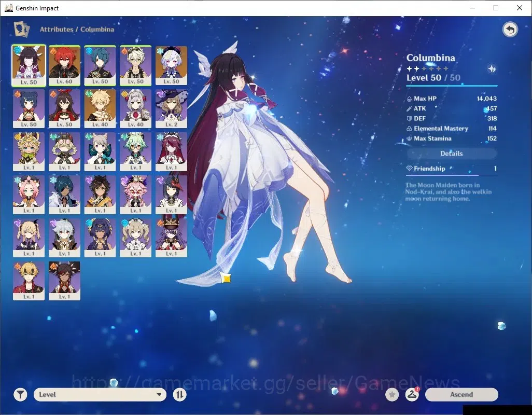The image size is (532, 415).
Task: Select Diona's portrait
Action: click(29, 195)
